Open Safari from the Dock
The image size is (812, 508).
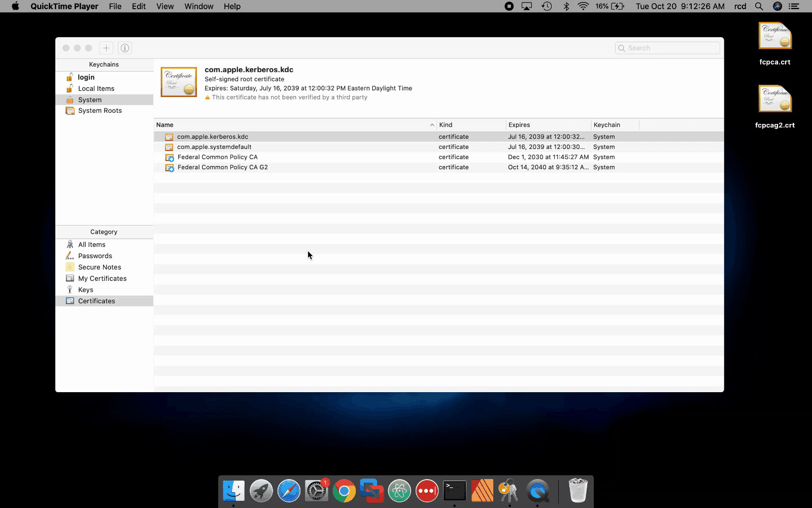click(x=289, y=491)
